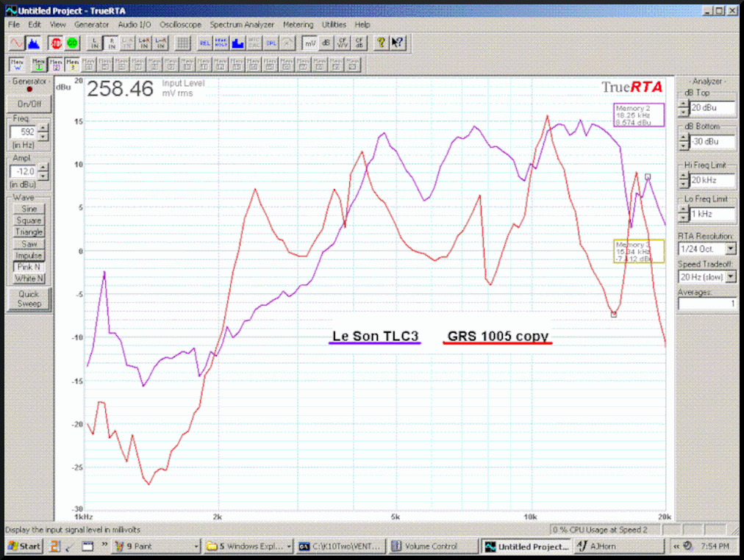This screenshot has height=560, width=744.
Task: Raise Hi Freq Limit with the up arrow
Action: click(683, 176)
